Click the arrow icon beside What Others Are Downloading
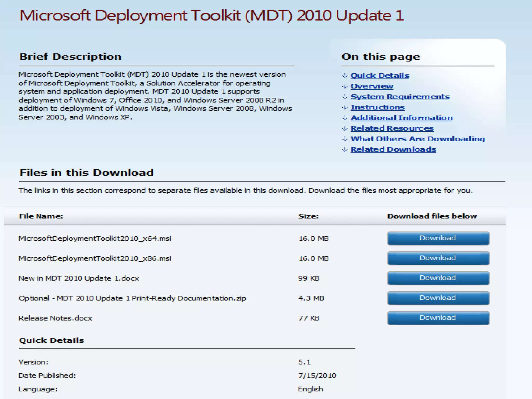Viewport: 532px width, 399px height. coord(345,139)
